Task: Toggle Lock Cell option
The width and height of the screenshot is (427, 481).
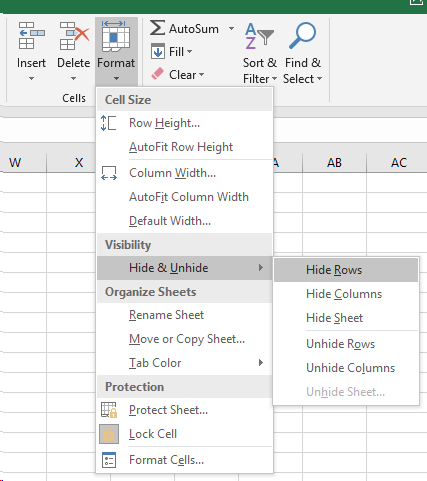Action: tap(185, 434)
